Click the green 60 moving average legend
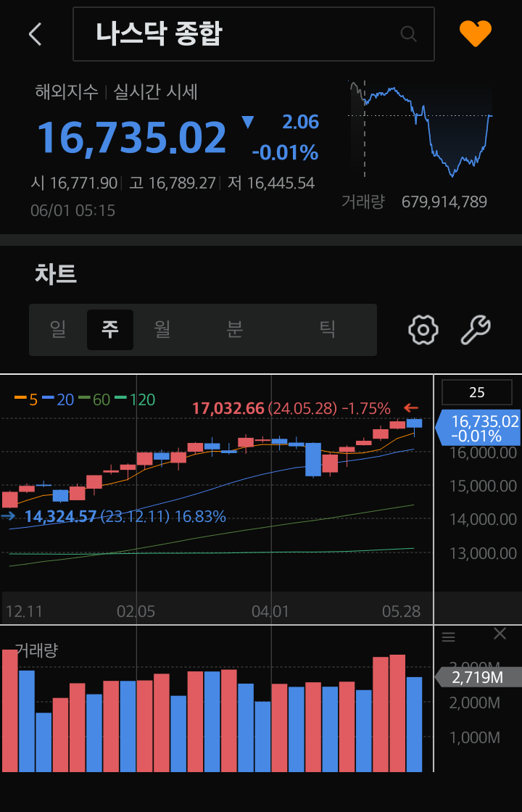 (94, 399)
